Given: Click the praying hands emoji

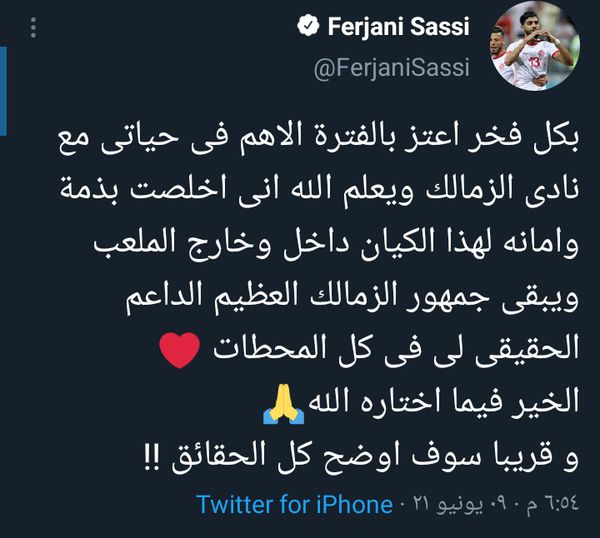Looking at the screenshot, I should [284, 404].
